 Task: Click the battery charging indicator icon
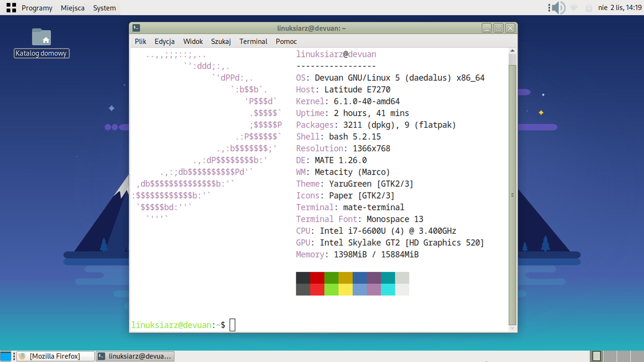coord(588,8)
